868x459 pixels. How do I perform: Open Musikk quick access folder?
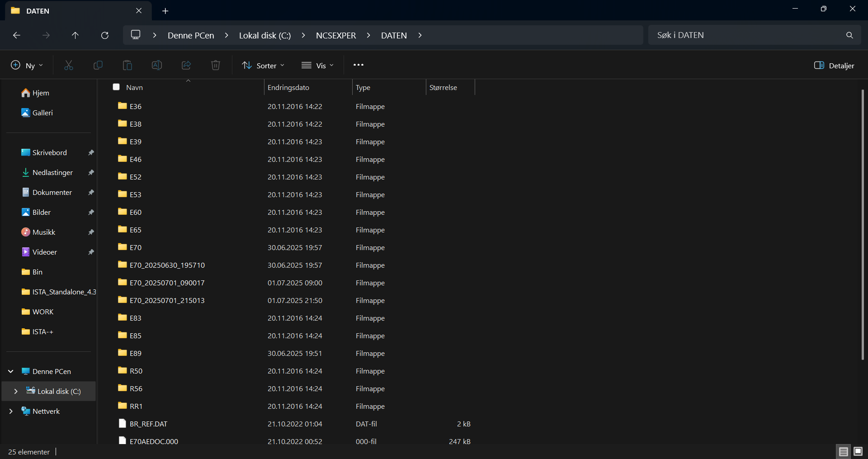click(38, 232)
